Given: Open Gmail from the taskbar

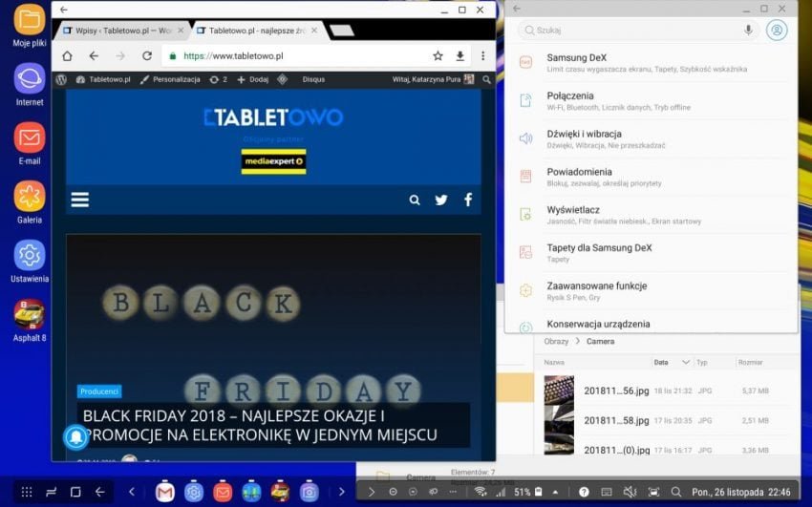Looking at the screenshot, I should 164,492.
